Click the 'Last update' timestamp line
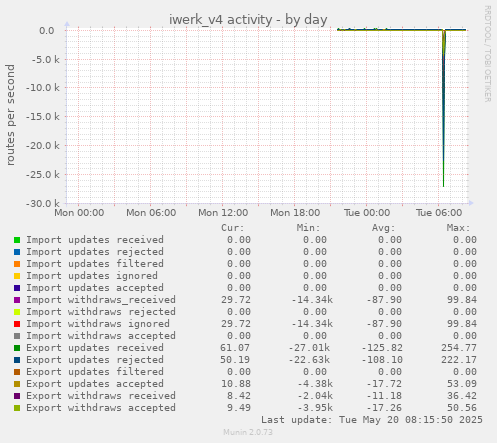Image resolution: width=497 pixels, height=443 pixels. click(372, 420)
